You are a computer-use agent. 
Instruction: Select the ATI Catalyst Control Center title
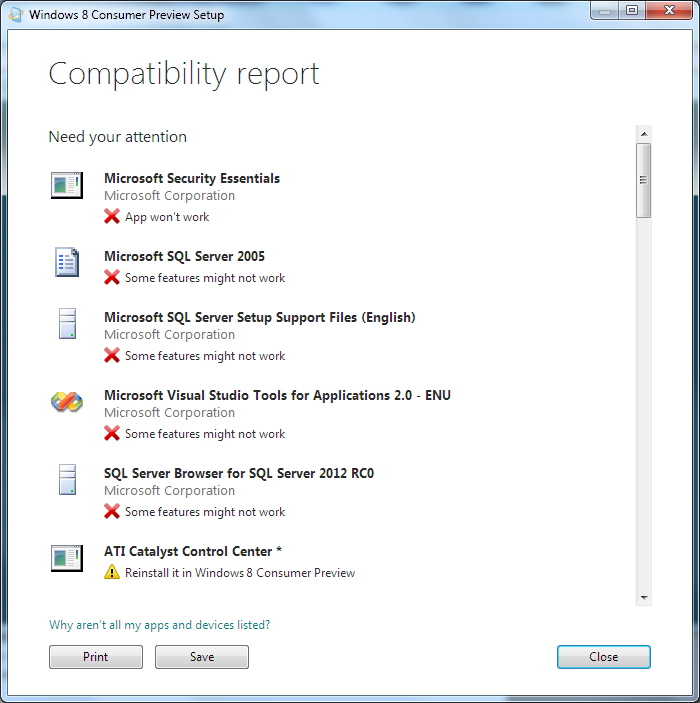[193, 551]
